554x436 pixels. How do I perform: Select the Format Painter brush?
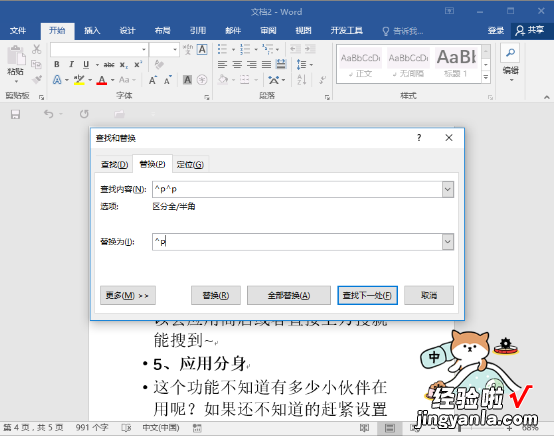(x=36, y=79)
